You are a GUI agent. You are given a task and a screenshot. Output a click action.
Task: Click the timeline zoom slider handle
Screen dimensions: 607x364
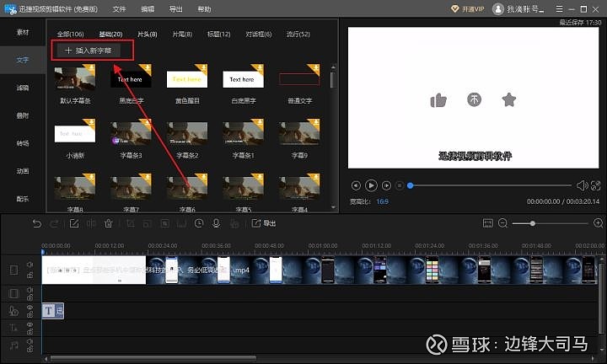click(533, 223)
